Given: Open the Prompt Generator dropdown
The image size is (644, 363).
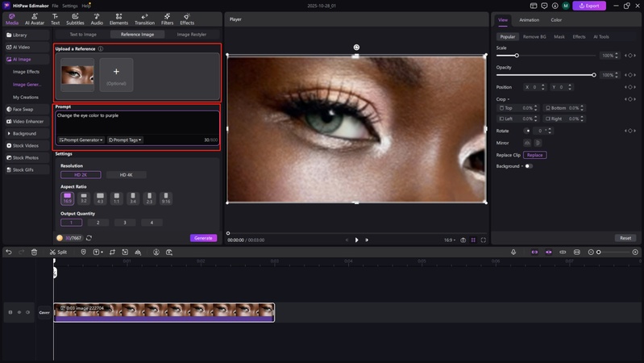Looking at the screenshot, I should pos(81,140).
